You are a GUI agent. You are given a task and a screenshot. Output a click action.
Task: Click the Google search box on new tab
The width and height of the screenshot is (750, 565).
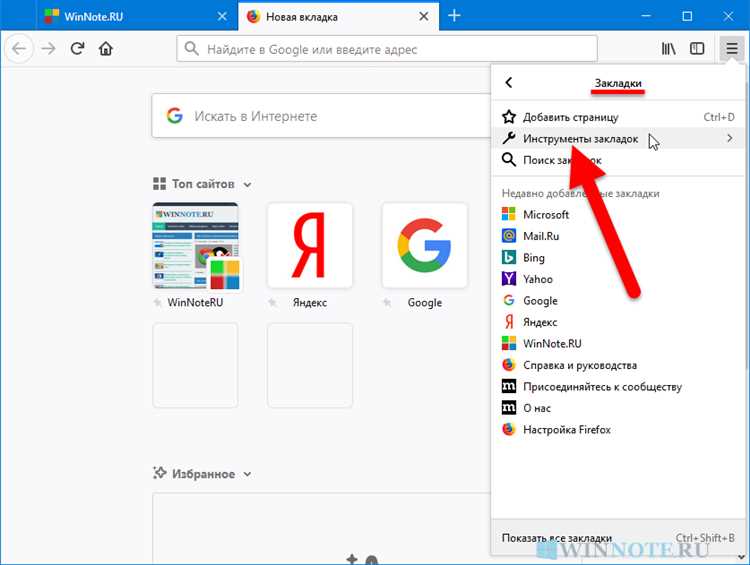point(321,116)
